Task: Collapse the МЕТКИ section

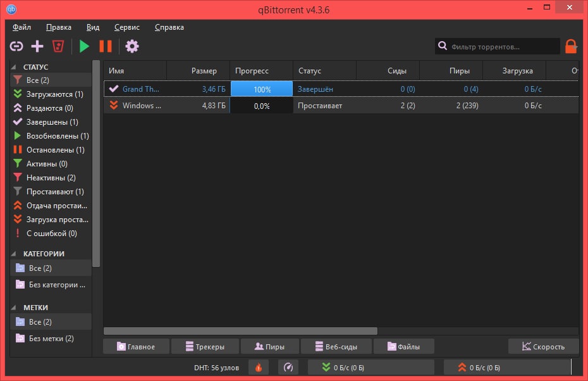Action: 14,308
